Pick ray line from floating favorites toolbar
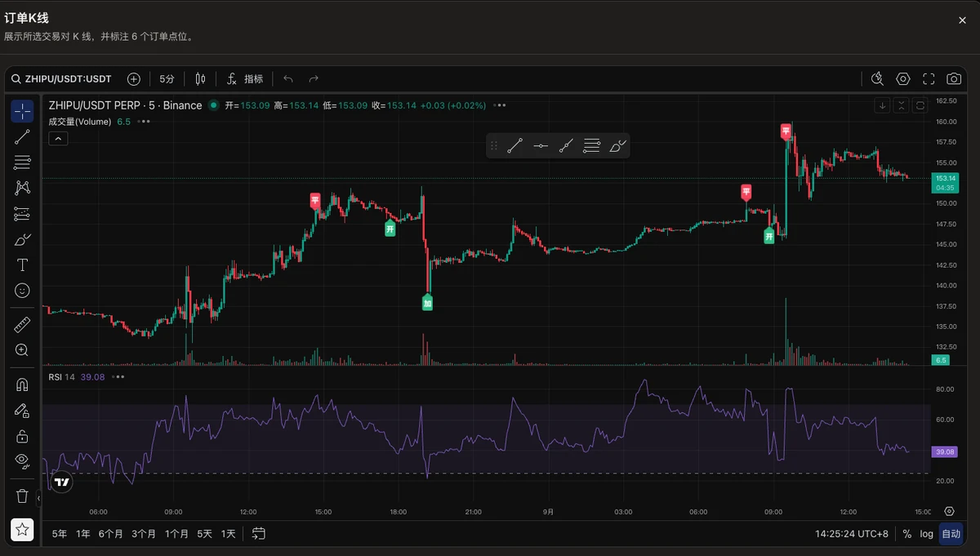 point(566,146)
